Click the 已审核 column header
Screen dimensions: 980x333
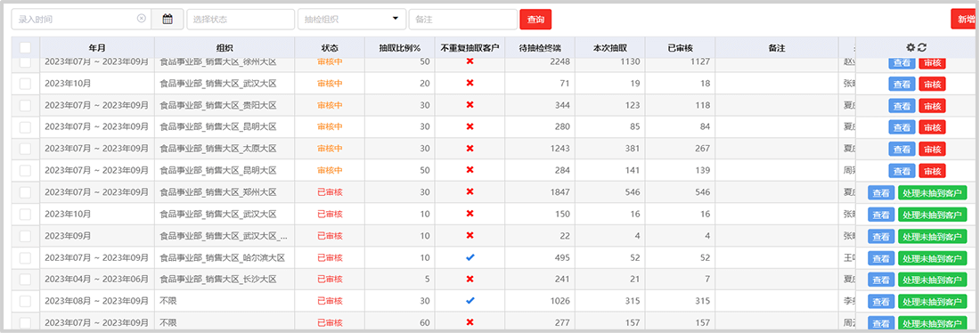(680, 47)
